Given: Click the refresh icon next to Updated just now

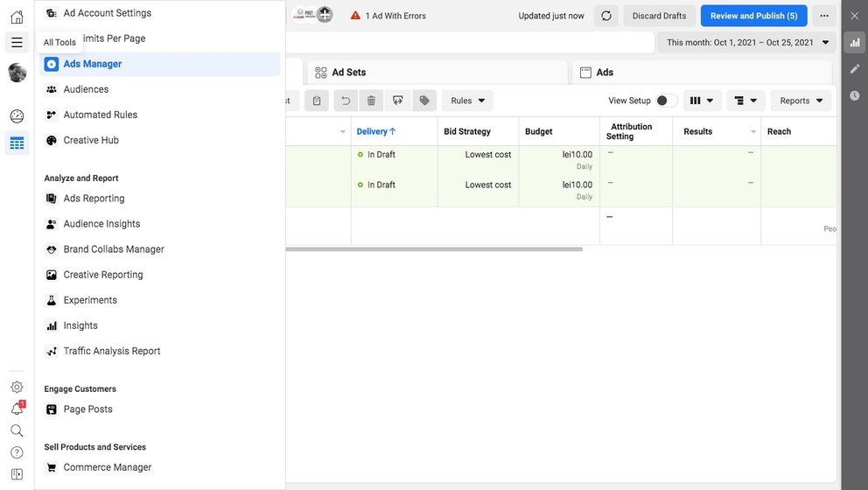Looking at the screenshot, I should (605, 16).
